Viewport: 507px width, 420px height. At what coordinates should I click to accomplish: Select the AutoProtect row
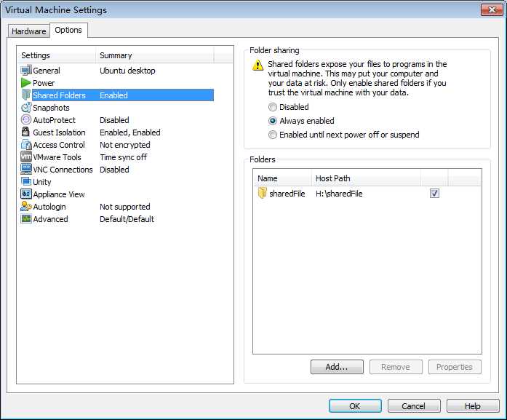[116, 119]
